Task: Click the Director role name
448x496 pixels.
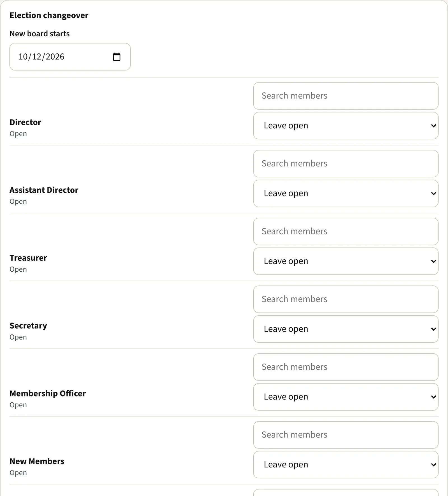Action: 25,122
